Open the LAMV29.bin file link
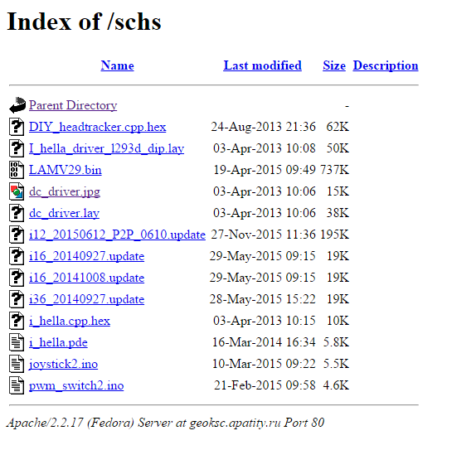This screenshot has width=476, height=450. click(66, 170)
